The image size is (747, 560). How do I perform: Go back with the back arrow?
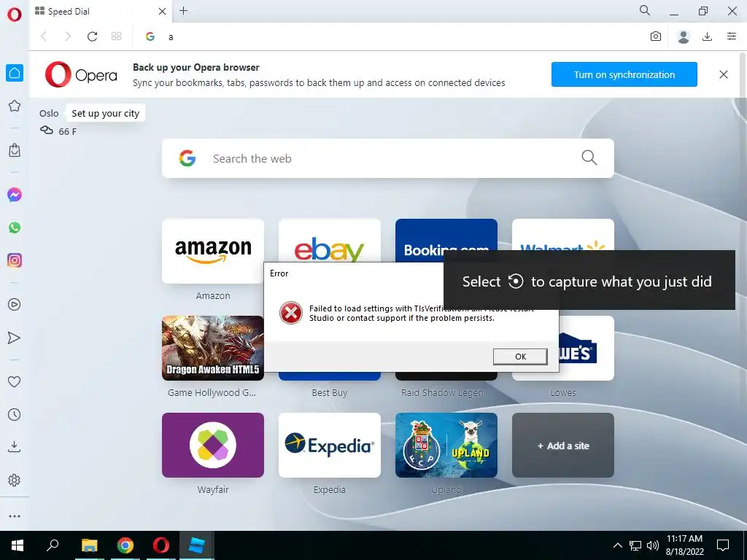tap(44, 36)
